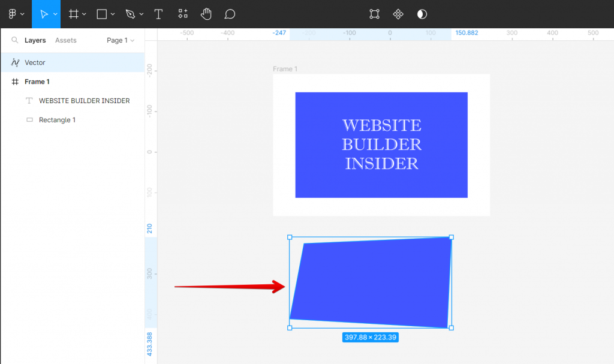Select the Pen tool
Viewport: 614px width, 364px height.
point(129,14)
